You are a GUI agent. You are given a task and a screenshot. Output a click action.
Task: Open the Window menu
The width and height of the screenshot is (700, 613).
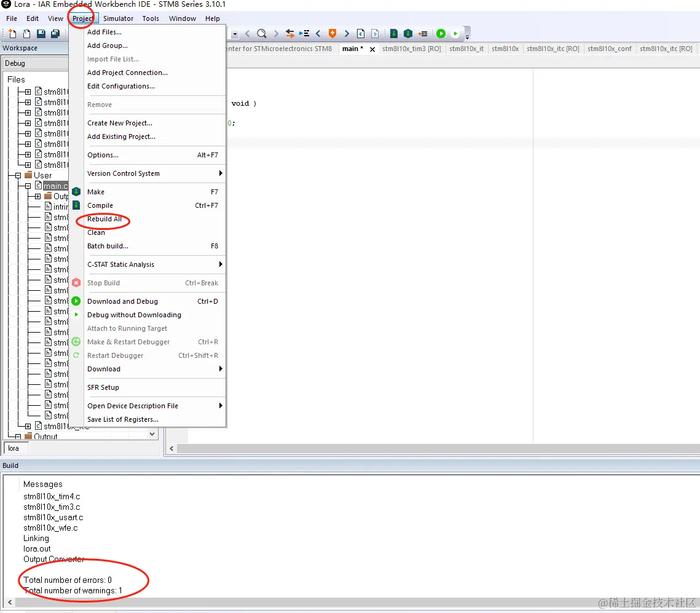click(182, 18)
